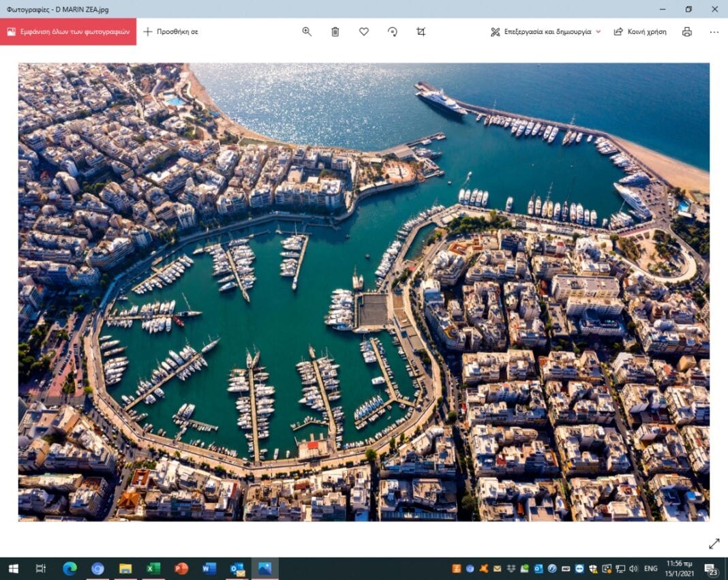
Task: Select the crop tool icon
Action: [x=421, y=31]
